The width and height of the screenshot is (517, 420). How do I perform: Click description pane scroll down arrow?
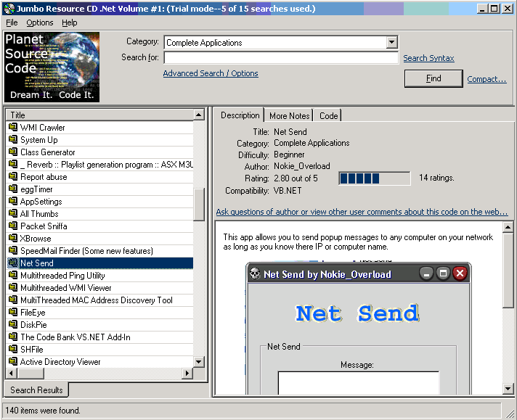coord(508,389)
